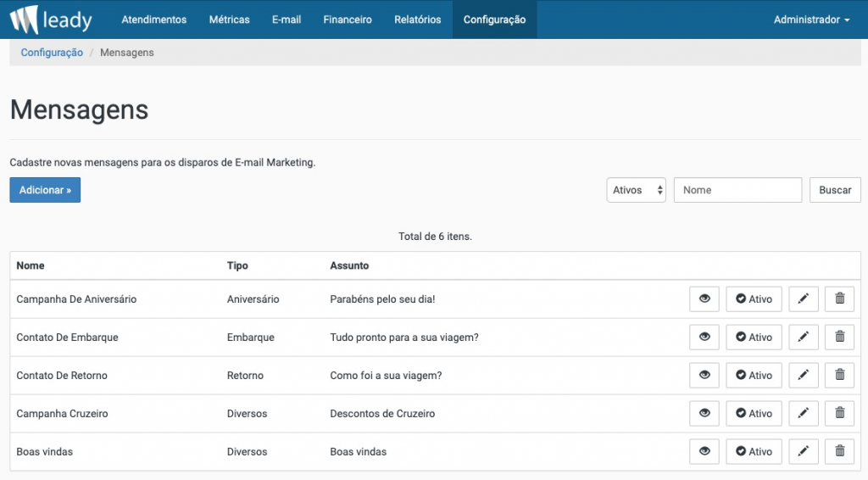The image size is (868, 480).
Task: Delete the Contato De Embarque message
Action: click(x=840, y=338)
